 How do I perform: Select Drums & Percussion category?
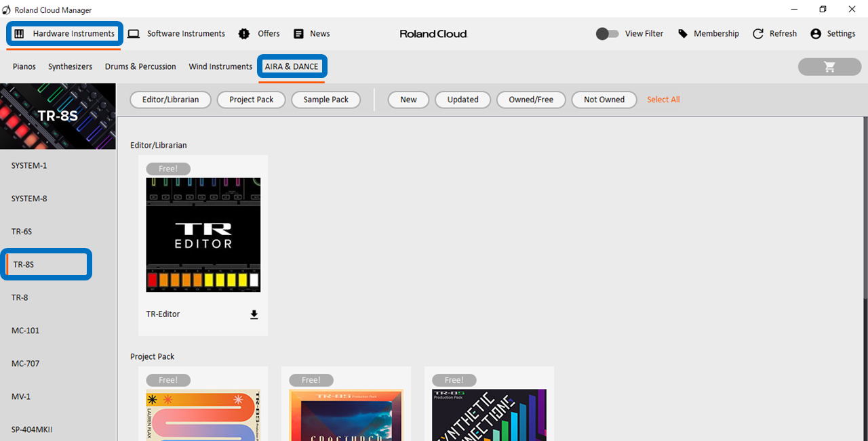click(140, 66)
